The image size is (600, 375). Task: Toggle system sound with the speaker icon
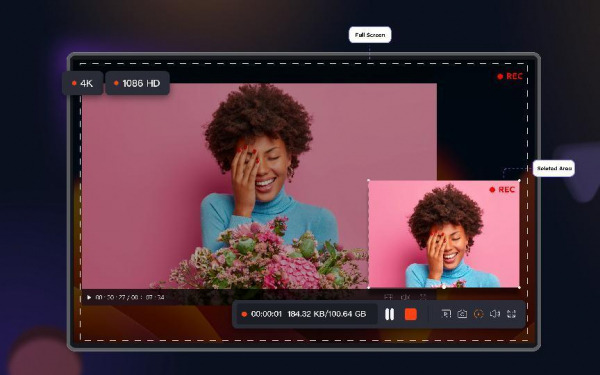pyautogui.click(x=495, y=314)
